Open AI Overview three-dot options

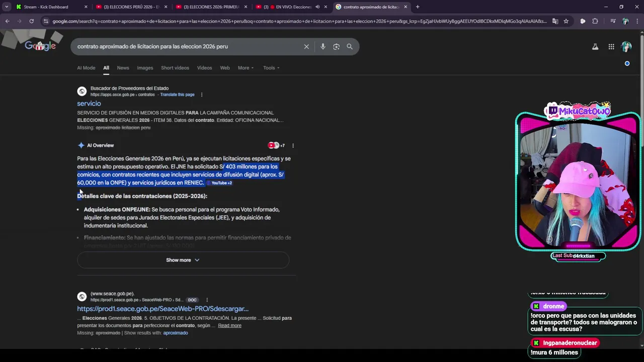pyautogui.click(x=293, y=146)
